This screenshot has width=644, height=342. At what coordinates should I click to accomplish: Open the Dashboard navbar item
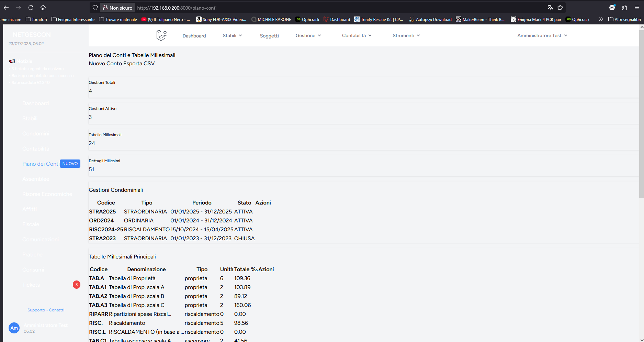pyautogui.click(x=194, y=36)
